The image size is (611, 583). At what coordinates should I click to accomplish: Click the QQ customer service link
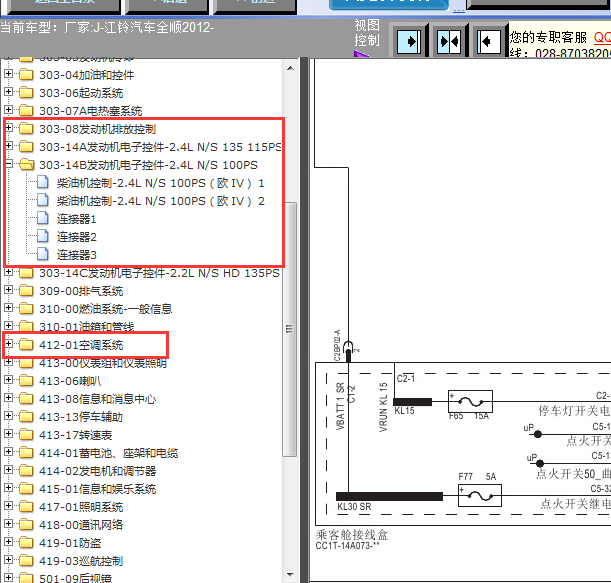point(602,37)
